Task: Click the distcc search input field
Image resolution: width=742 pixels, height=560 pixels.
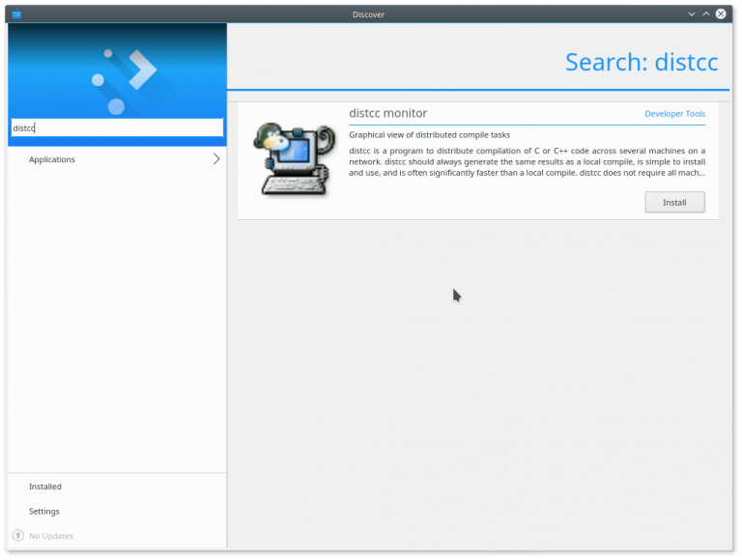Action: [x=117, y=127]
